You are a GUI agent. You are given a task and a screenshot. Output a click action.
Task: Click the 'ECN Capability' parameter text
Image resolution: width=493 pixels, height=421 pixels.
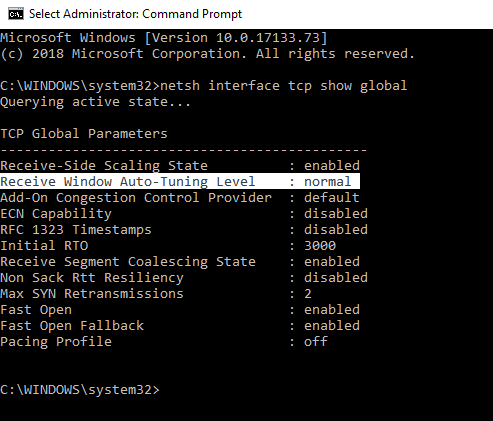point(56,214)
